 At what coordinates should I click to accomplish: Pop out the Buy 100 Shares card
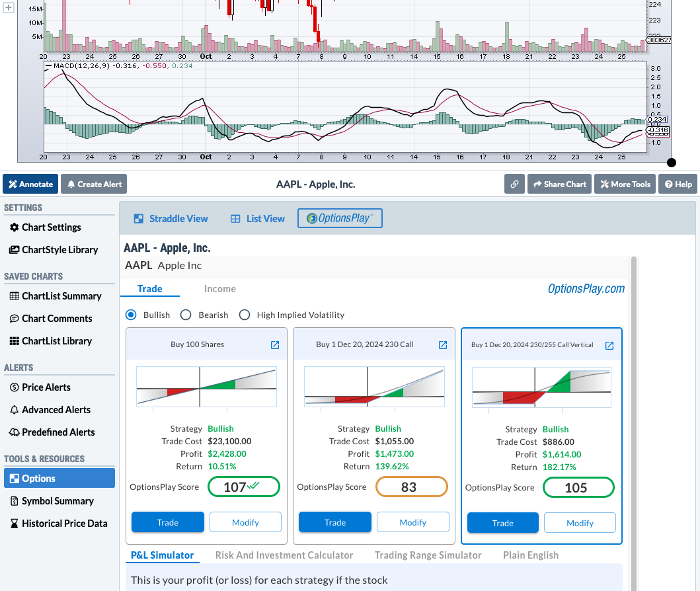(x=275, y=345)
